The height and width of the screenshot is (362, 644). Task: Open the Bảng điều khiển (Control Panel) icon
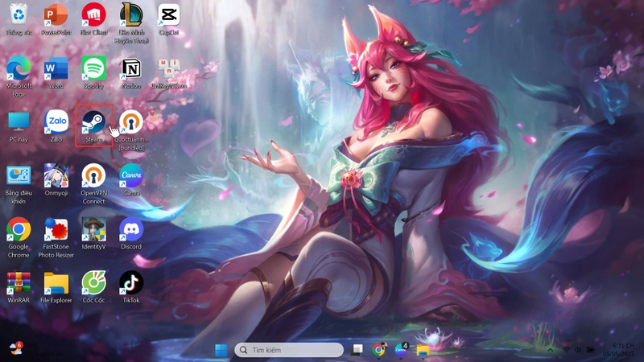[x=19, y=185]
